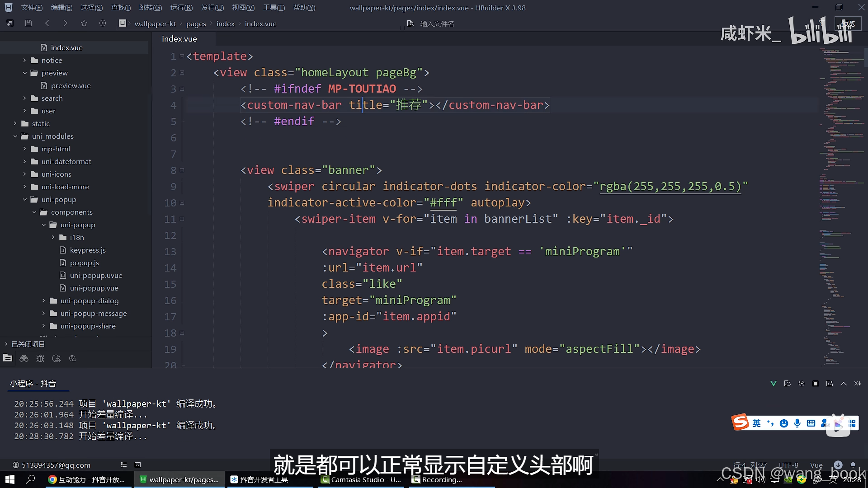Click the wallpaper-kt breadcrumb
This screenshot has height=488, width=868.
(155, 23)
